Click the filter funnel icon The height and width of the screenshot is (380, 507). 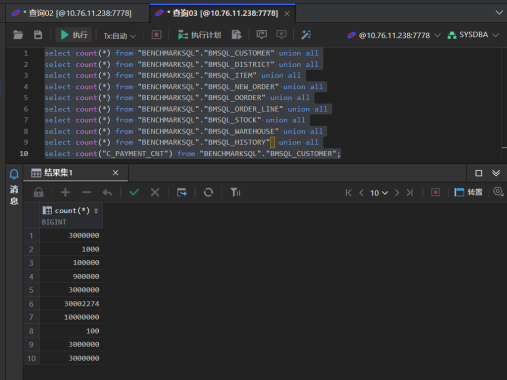[x=235, y=192]
